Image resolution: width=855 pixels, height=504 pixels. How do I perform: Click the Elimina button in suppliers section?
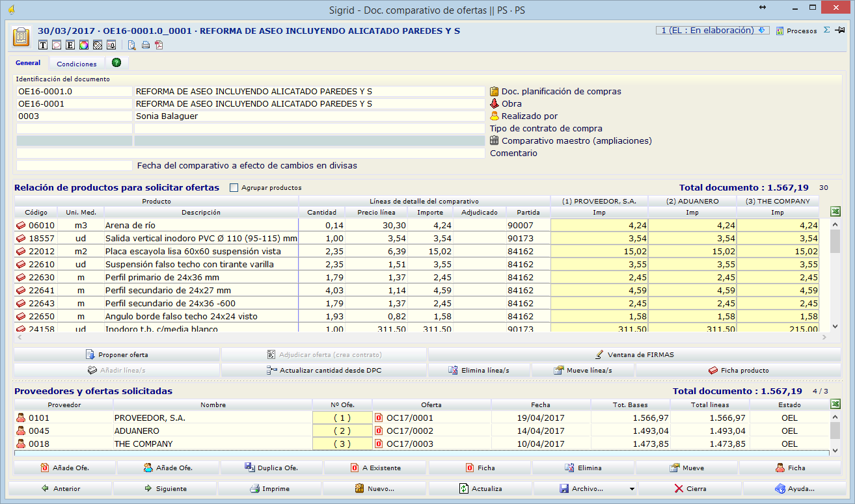(583, 468)
